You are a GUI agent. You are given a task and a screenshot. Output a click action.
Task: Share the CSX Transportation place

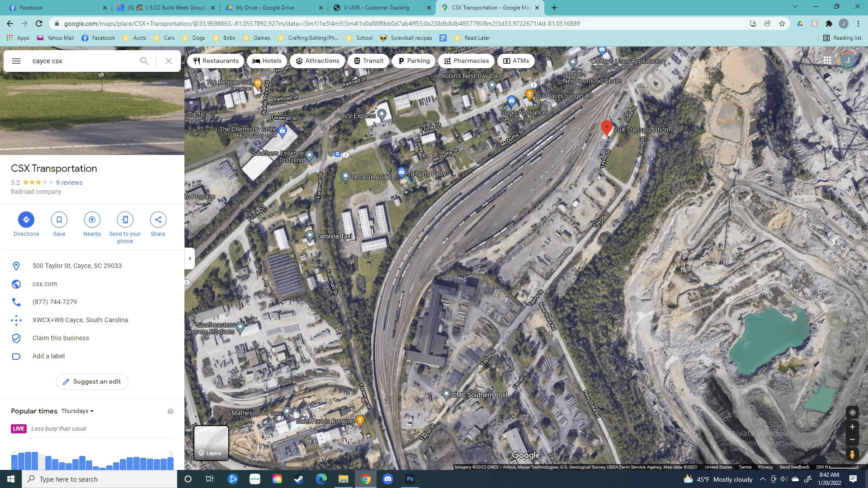pyautogui.click(x=158, y=220)
